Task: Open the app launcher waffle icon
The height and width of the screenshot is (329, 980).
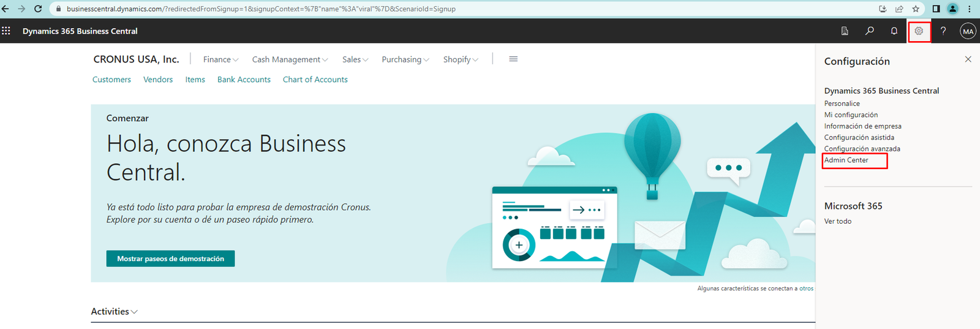Action: coord(6,31)
